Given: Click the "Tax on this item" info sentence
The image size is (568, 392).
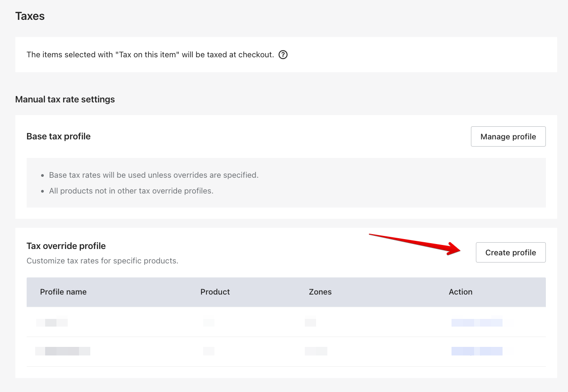Looking at the screenshot, I should click(150, 55).
